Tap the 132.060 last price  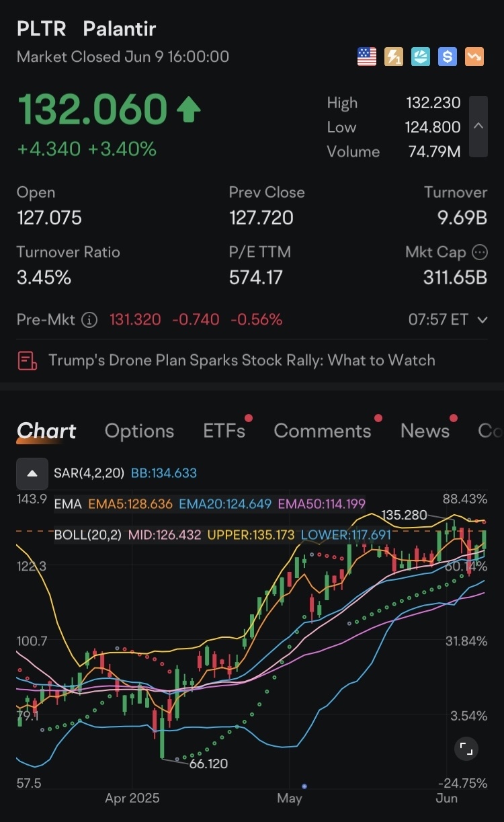point(92,110)
